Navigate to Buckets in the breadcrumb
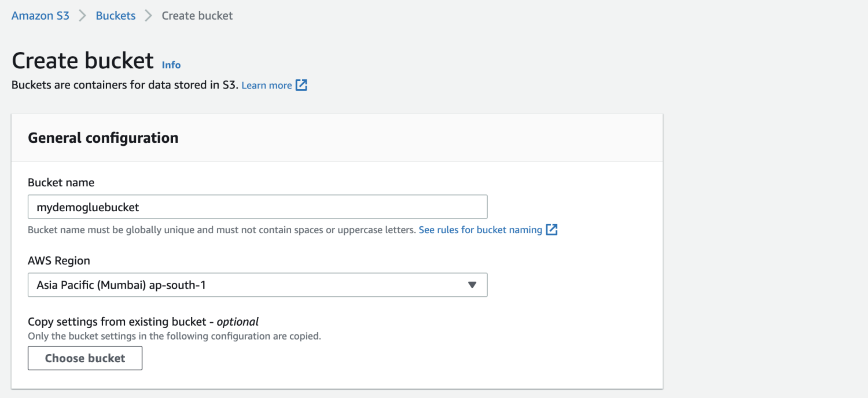 [116, 16]
